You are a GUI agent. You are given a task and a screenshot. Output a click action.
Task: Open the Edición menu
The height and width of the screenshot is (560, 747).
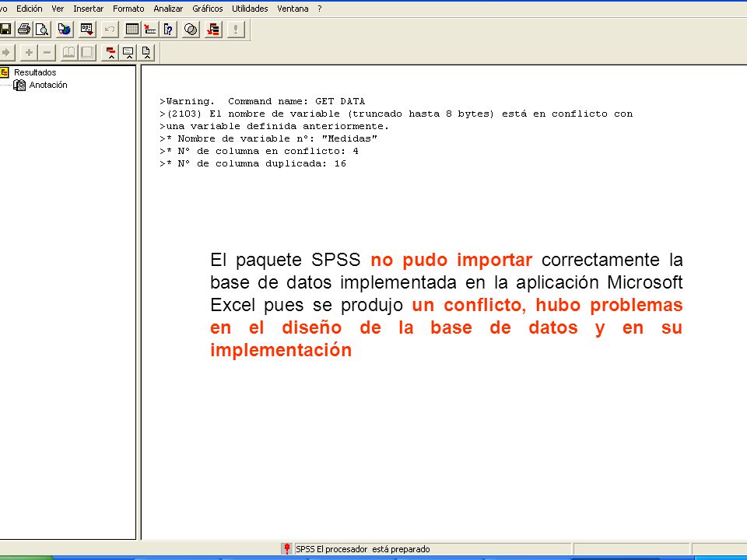(x=29, y=9)
